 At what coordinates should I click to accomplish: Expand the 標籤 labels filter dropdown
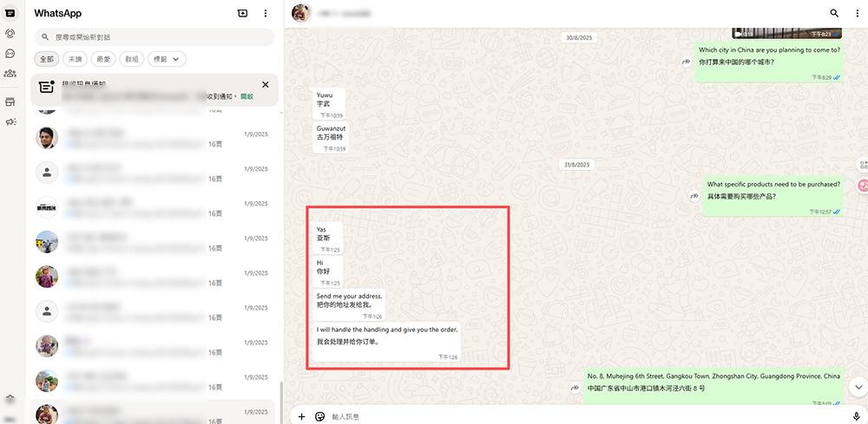point(168,59)
